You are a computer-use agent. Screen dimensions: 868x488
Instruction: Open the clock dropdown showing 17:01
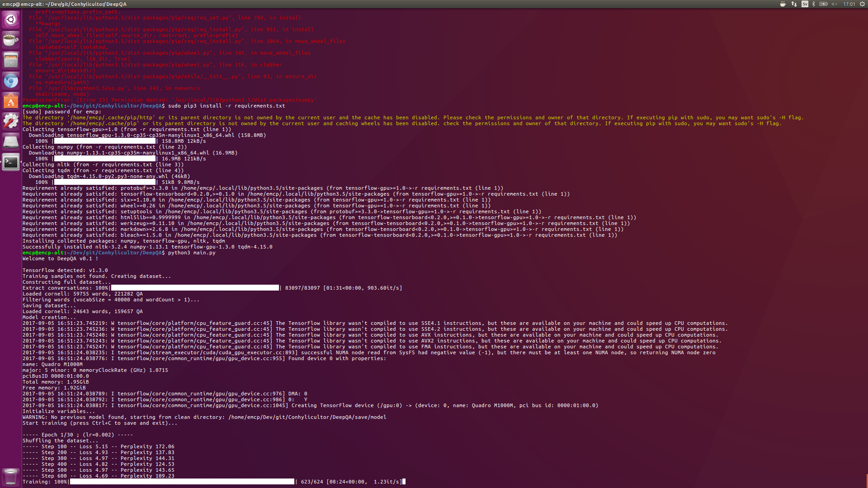click(850, 4)
